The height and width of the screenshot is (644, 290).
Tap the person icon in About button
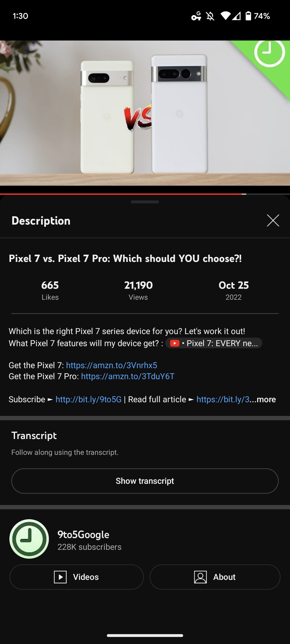pyautogui.click(x=200, y=577)
